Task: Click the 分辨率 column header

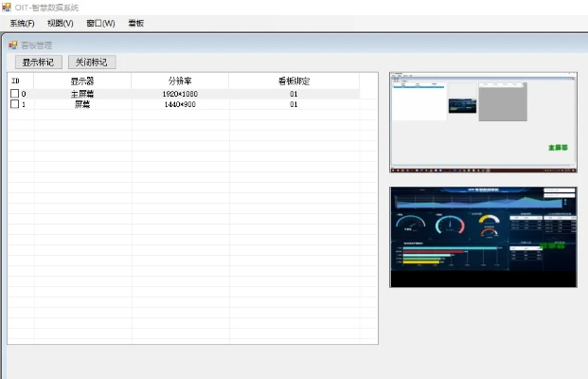Action: click(x=180, y=81)
